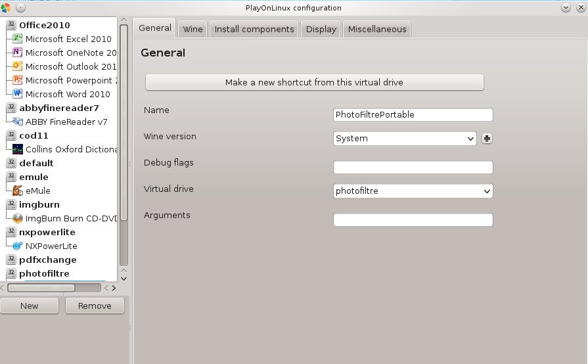Click the 32-bit icon beside default
Viewport: 588px width, 364px height.
11,163
